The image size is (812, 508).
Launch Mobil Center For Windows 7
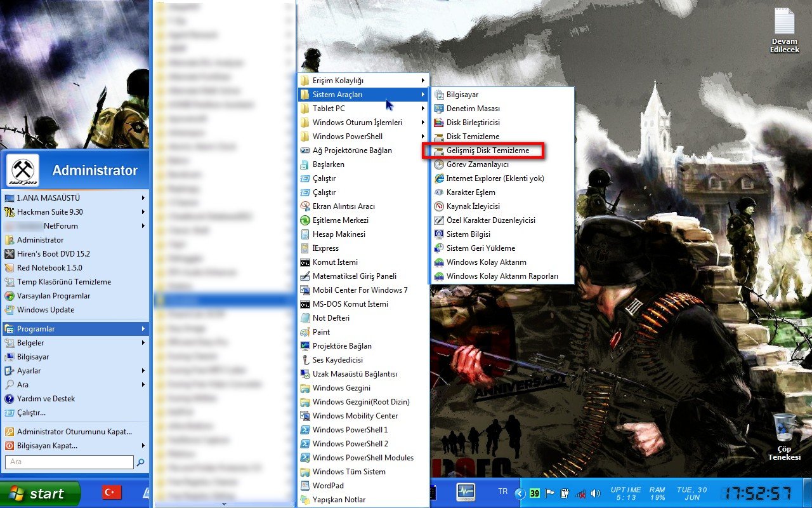point(363,290)
